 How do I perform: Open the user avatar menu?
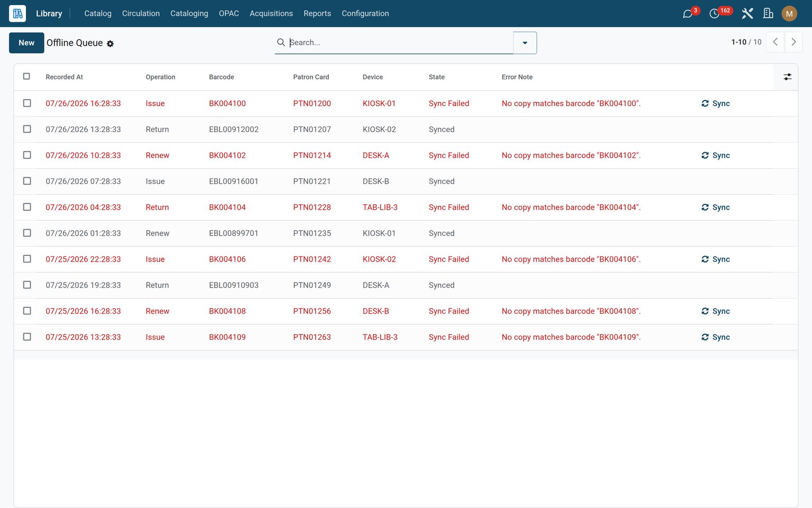point(789,14)
